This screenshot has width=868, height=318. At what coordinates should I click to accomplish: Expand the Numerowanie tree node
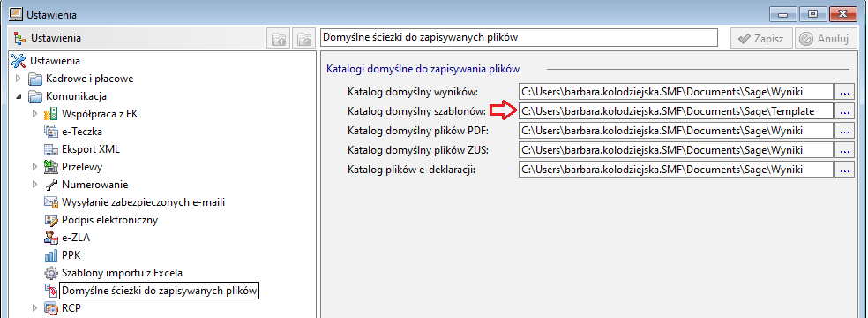[34, 185]
